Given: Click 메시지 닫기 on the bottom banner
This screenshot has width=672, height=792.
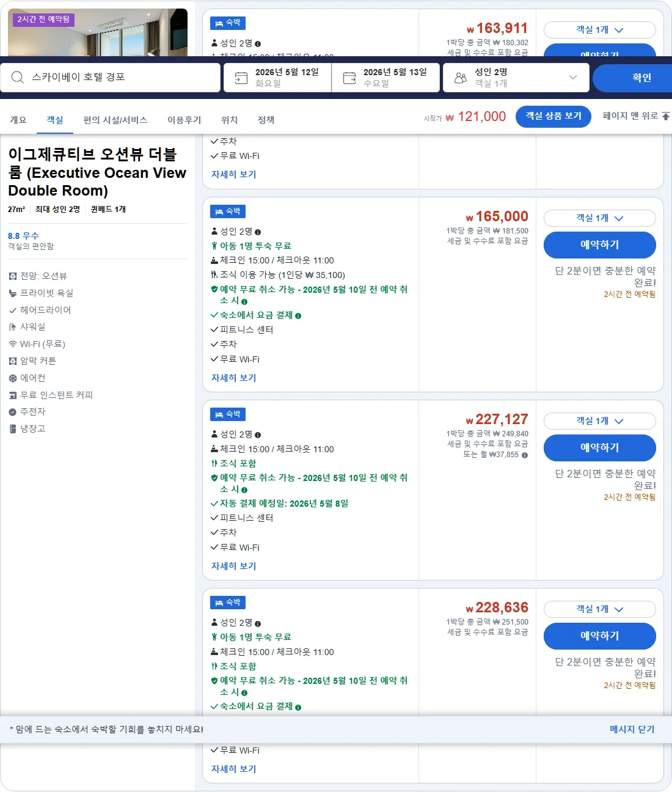Looking at the screenshot, I should [x=632, y=729].
